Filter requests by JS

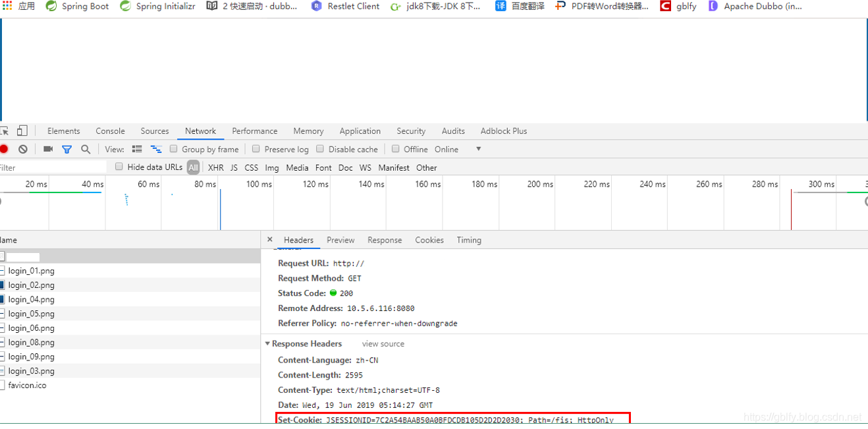pyautogui.click(x=234, y=168)
